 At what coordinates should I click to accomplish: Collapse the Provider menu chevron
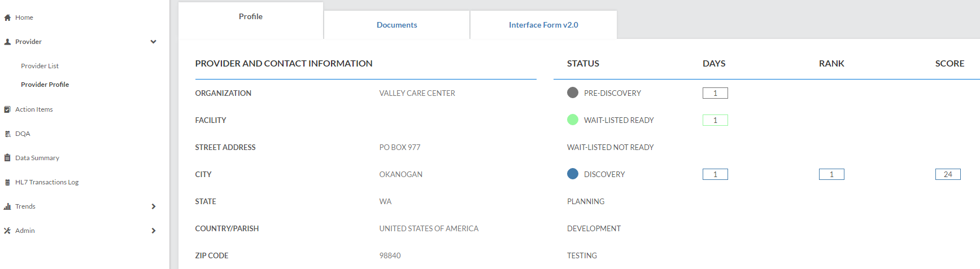click(x=153, y=42)
